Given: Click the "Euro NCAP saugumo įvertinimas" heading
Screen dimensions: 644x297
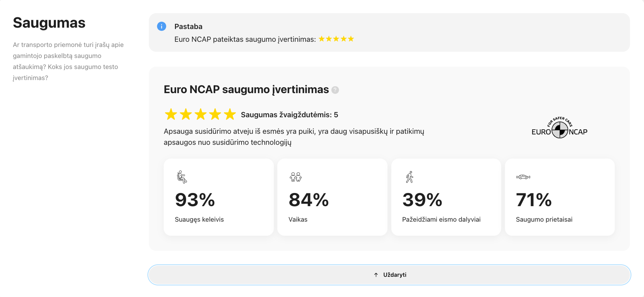Looking at the screenshot, I should click(x=246, y=89).
